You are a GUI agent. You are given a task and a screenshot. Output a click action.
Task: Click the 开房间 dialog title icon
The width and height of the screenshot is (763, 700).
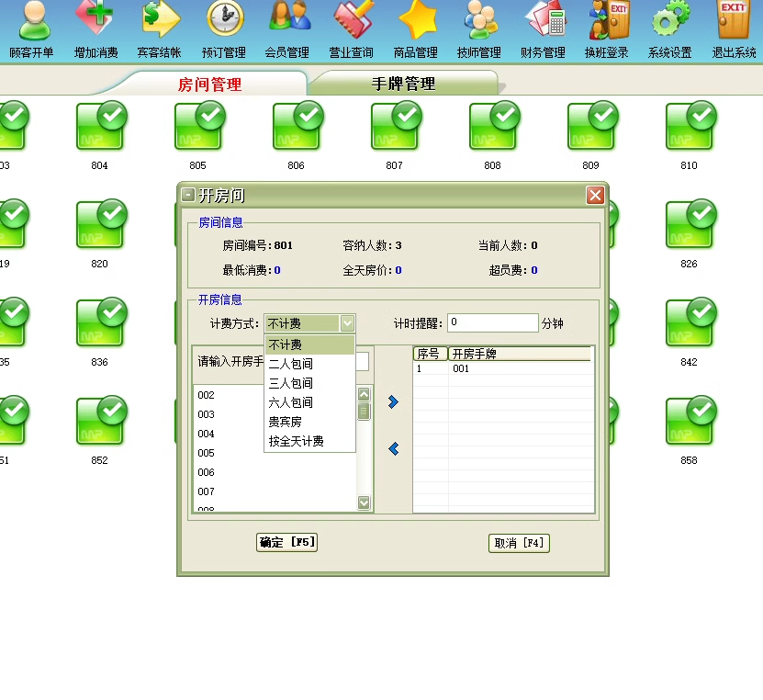pos(187,195)
